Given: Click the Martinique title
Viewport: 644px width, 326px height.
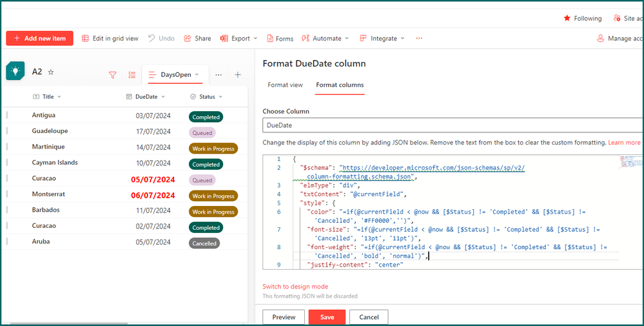Looking at the screenshot, I should (48, 147).
